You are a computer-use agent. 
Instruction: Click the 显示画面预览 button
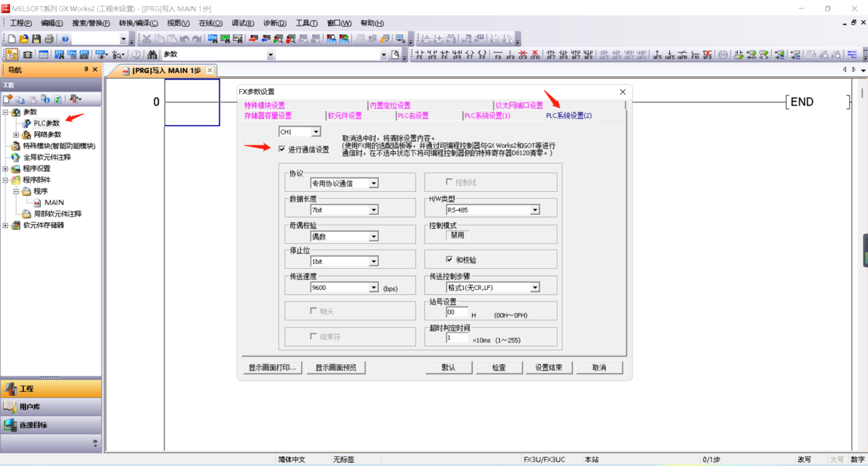click(336, 367)
